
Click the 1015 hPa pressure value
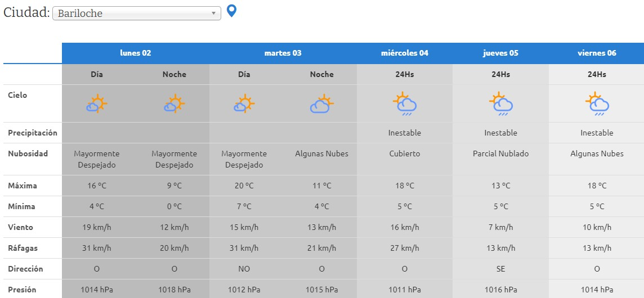[x=321, y=290]
